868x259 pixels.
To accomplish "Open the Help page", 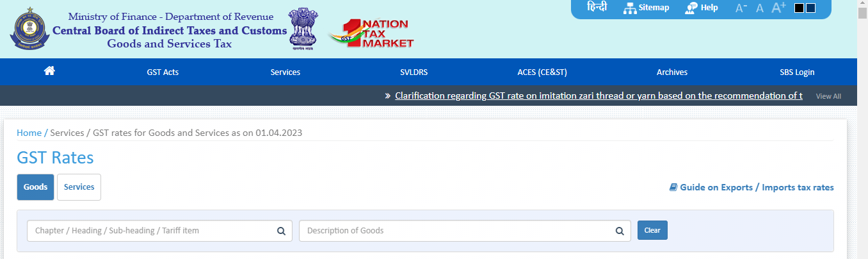I will [702, 8].
